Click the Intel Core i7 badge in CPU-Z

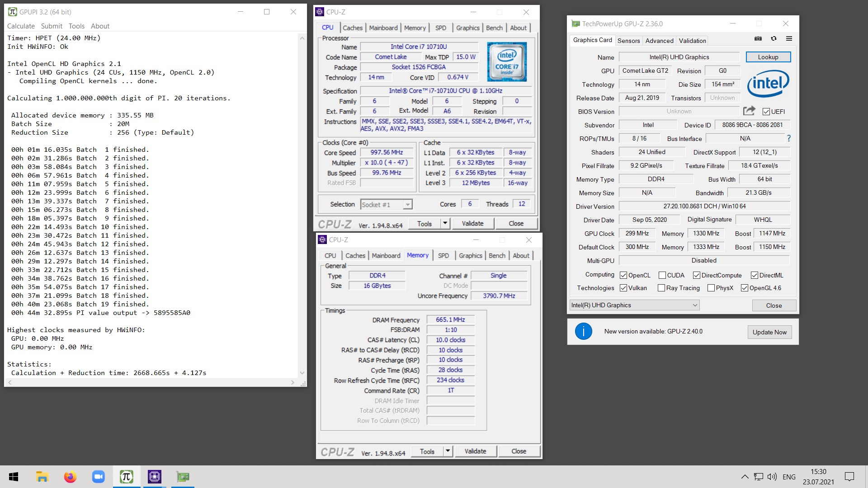(x=507, y=62)
